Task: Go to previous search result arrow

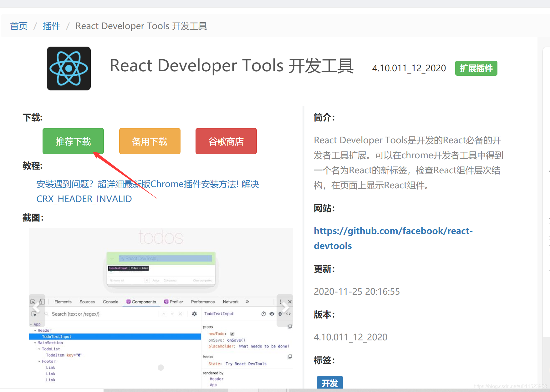Action: click(164, 314)
